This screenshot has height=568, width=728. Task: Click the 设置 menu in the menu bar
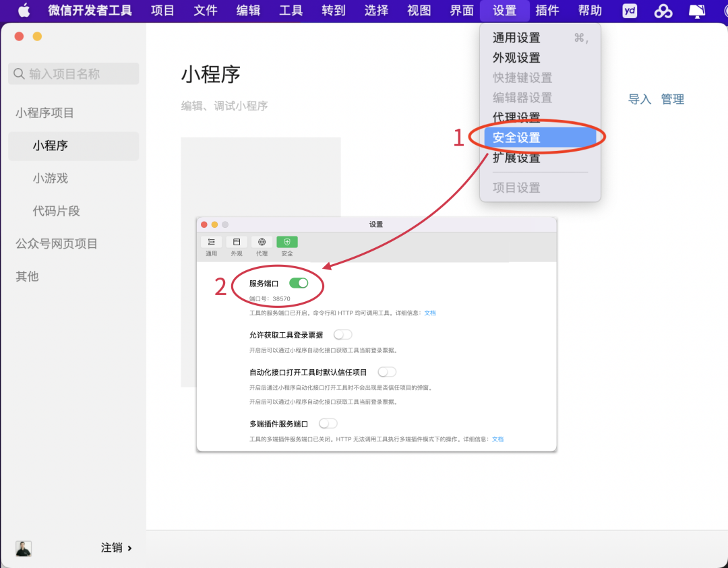pyautogui.click(x=504, y=10)
